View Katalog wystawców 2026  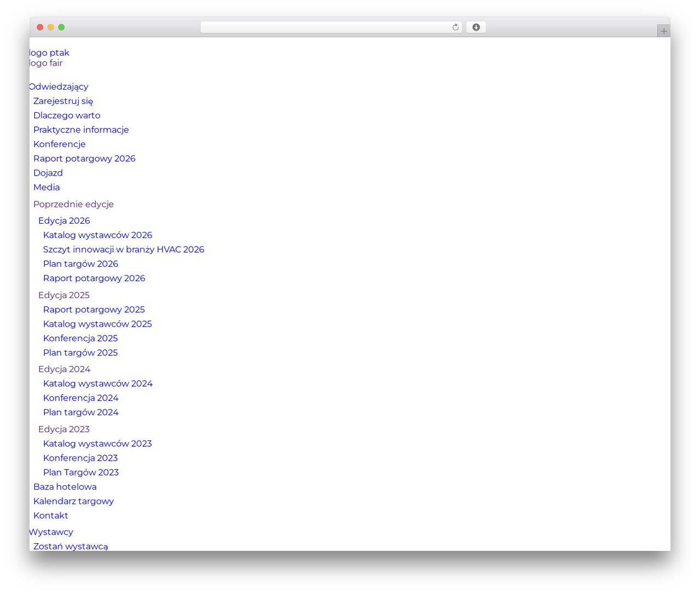coord(98,235)
